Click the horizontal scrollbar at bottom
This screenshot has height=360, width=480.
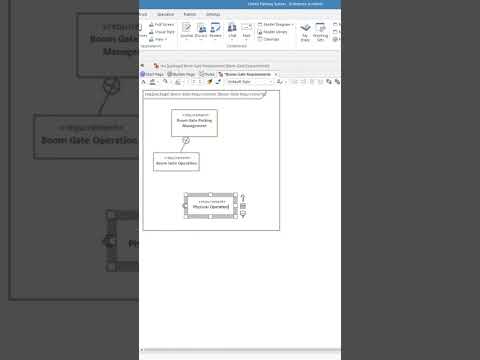click(240, 350)
